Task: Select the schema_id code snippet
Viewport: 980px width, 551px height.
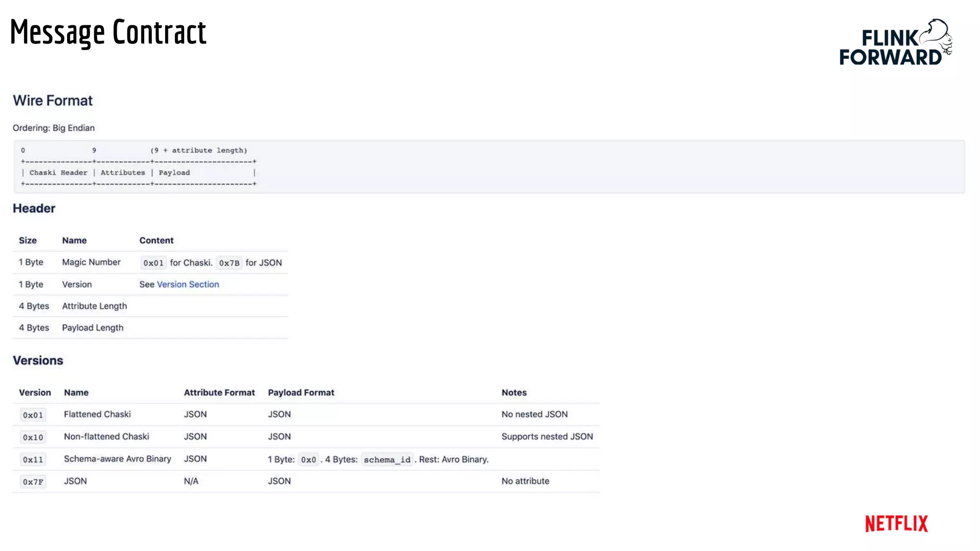Action: coord(387,460)
